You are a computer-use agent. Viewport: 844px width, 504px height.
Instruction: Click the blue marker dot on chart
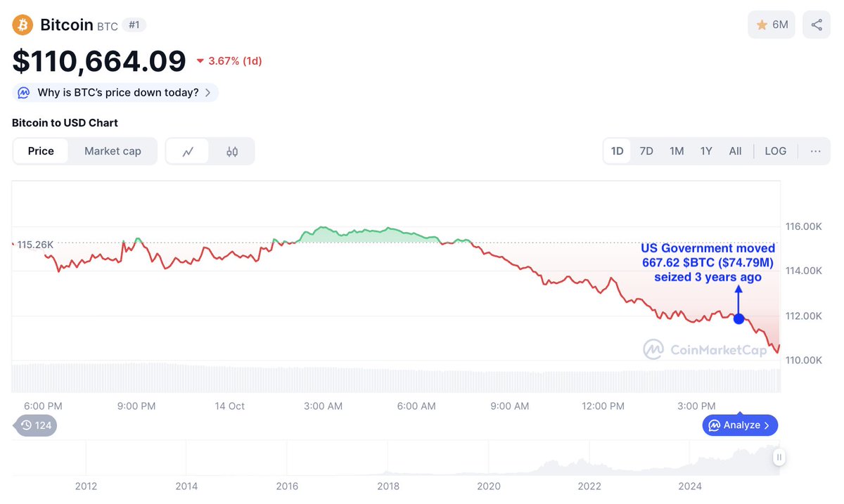pos(738,318)
